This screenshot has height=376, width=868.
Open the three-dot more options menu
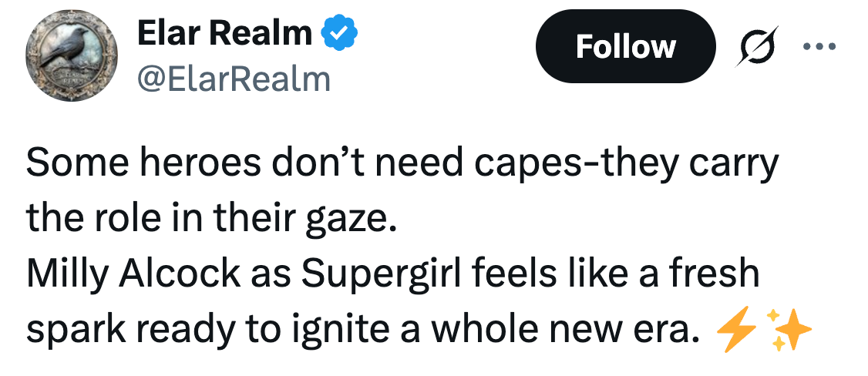click(x=819, y=46)
